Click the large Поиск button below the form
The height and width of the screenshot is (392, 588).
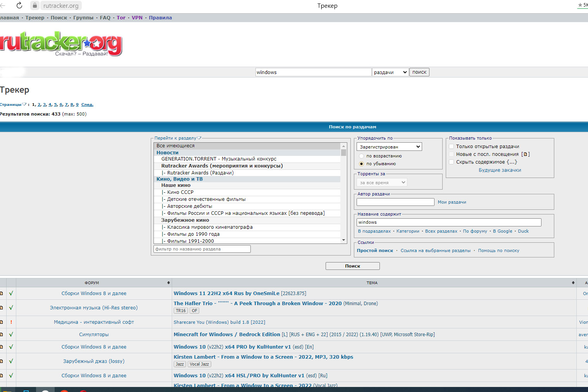click(x=353, y=266)
